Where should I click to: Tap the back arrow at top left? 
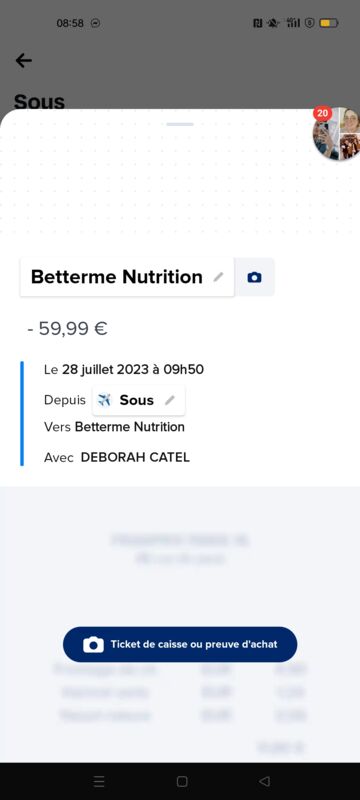(23, 61)
